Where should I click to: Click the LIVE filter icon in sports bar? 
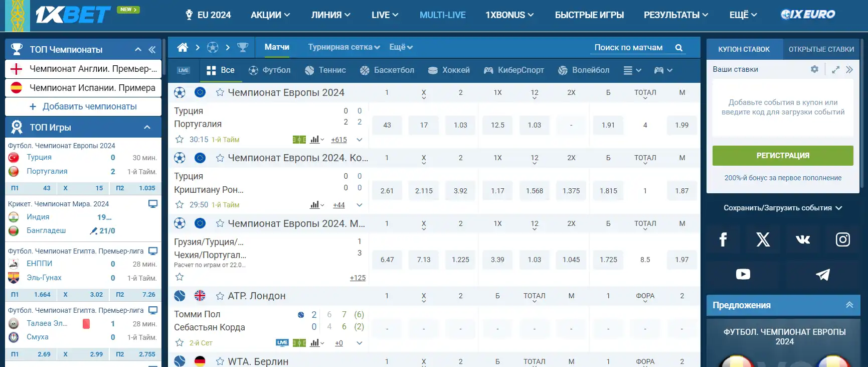click(x=184, y=70)
